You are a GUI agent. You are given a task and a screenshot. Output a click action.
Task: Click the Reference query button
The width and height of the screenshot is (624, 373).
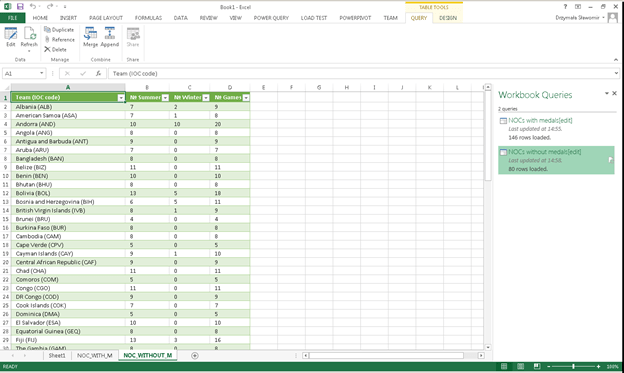click(x=60, y=39)
